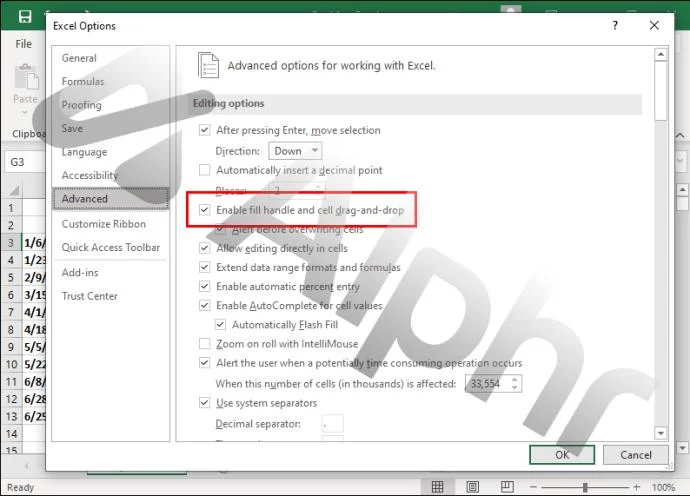Decrease the cells in thousands spinner value
Viewport: 690px width, 496px height.
[x=514, y=388]
